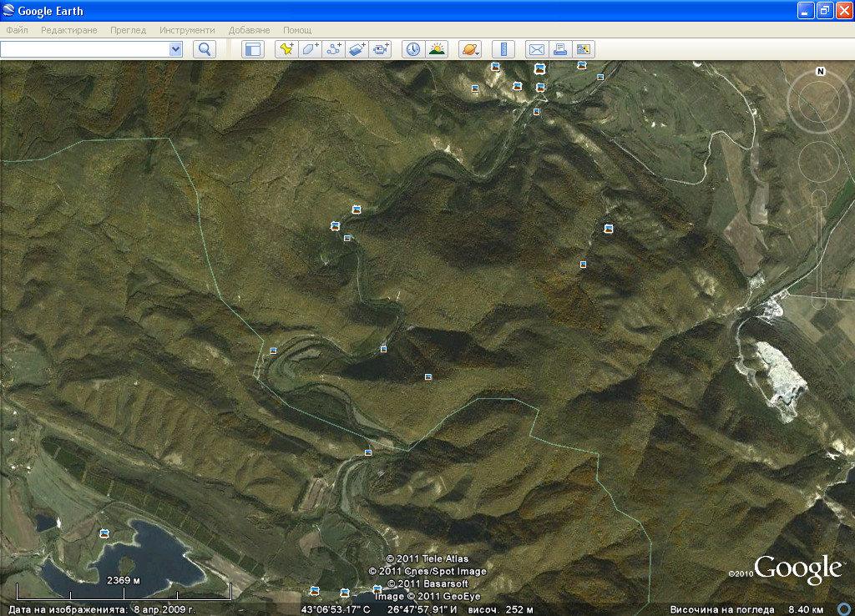The image size is (855, 616).
Task: Open the planet switcher dropdown
Action: coord(470,49)
